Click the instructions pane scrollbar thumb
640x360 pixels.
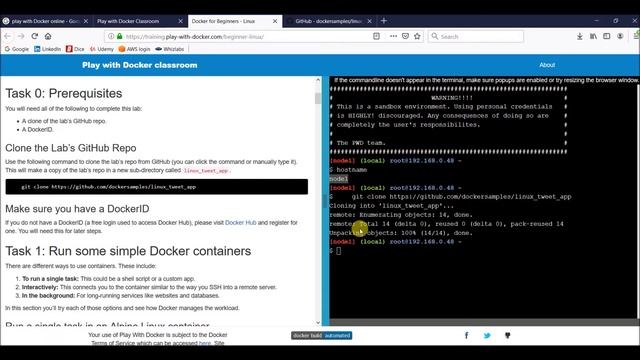tap(318, 98)
